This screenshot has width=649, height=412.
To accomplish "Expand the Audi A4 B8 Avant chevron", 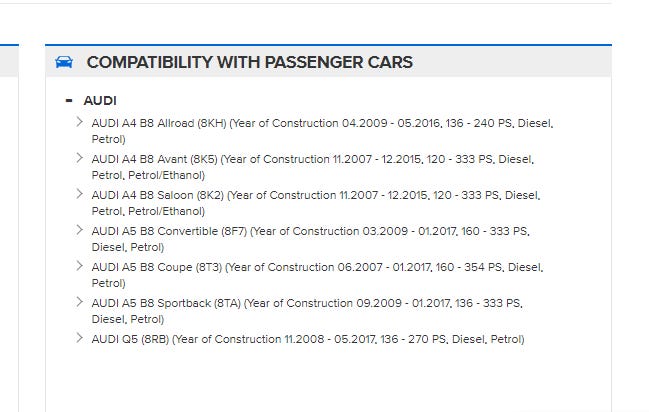I will pyautogui.click(x=80, y=158).
